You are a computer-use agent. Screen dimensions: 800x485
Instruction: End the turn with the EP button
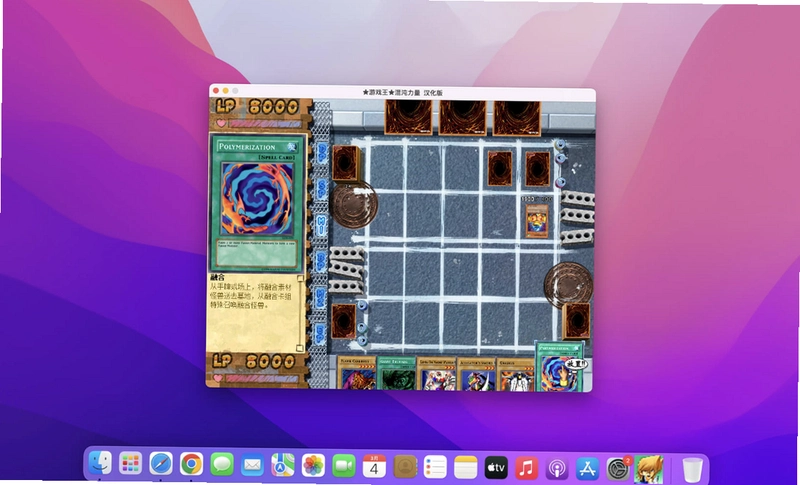click(x=320, y=333)
